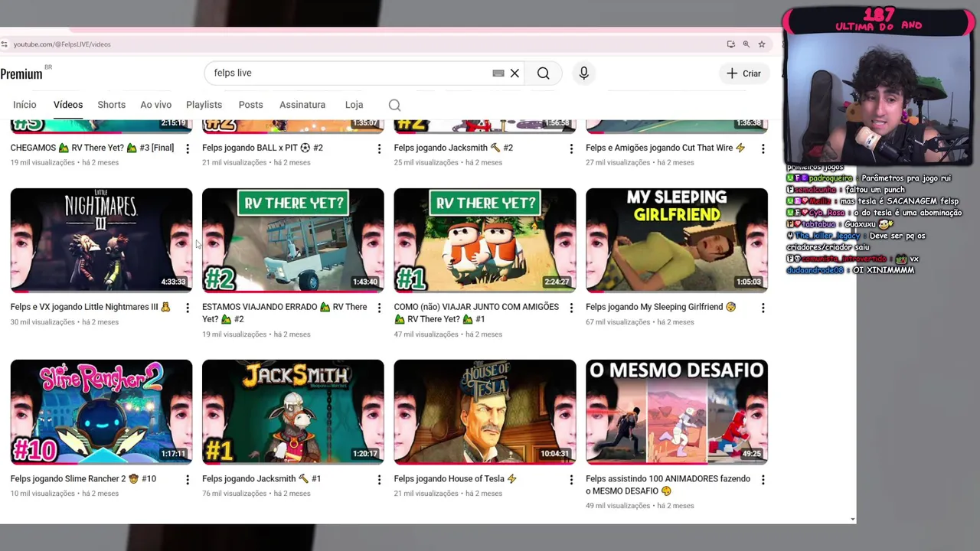Open title link Felps jogando Jacksmith #2
This screenshot has height=551, width=980.
(453, 148)
